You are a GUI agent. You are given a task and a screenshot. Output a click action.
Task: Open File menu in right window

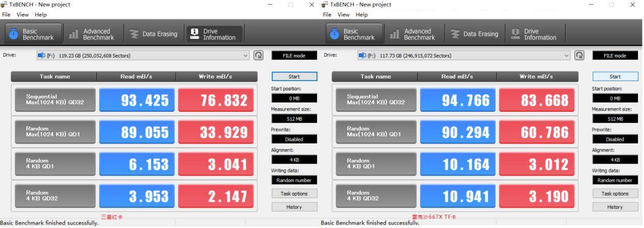328,14
